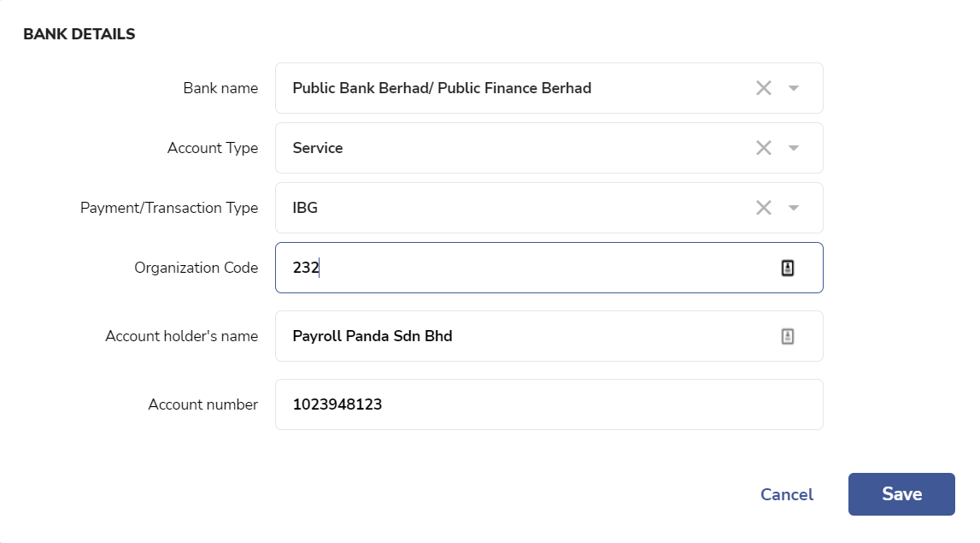Expand the Payment/Transaction Type dropdown arrow
This screenshot has height=543, width=980.
(x=794, y=208)
